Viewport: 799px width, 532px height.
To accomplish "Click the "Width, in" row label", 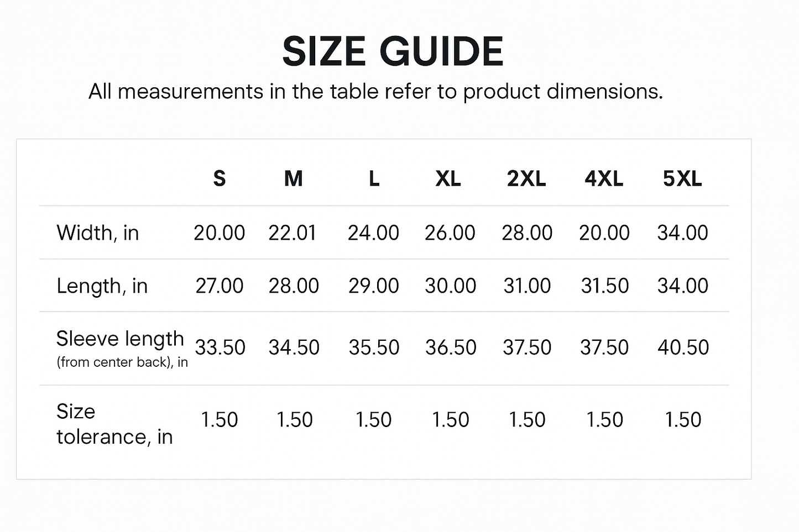I will click(x=98, y=233).
